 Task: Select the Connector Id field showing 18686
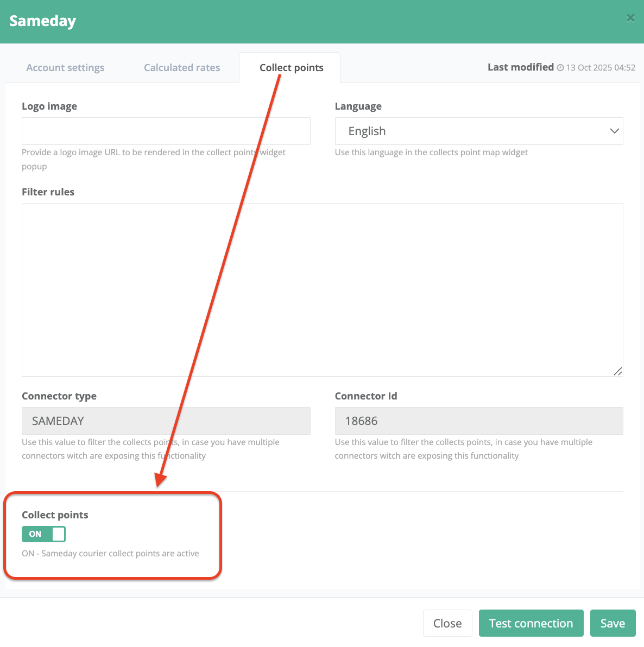(x=478, y=421)
